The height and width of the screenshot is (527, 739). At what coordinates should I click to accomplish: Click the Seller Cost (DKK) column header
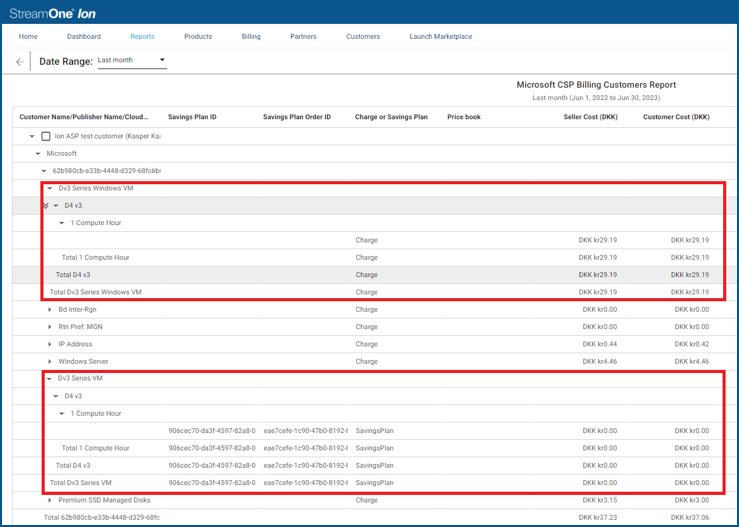590,117
